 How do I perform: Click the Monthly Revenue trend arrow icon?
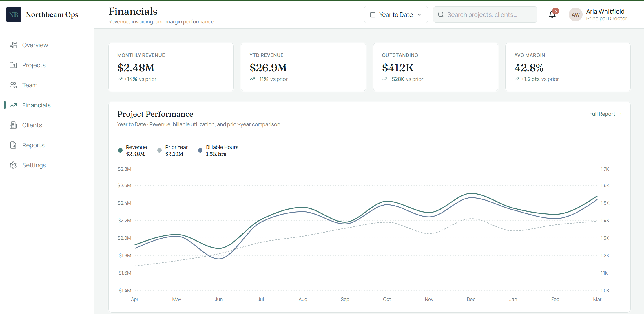(x=120, y=79)
